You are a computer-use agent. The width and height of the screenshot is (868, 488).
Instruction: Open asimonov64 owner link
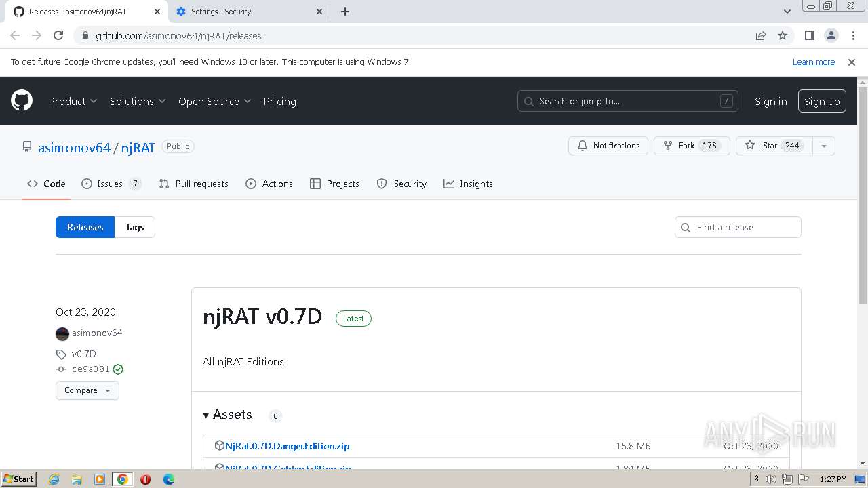(74, 147)
